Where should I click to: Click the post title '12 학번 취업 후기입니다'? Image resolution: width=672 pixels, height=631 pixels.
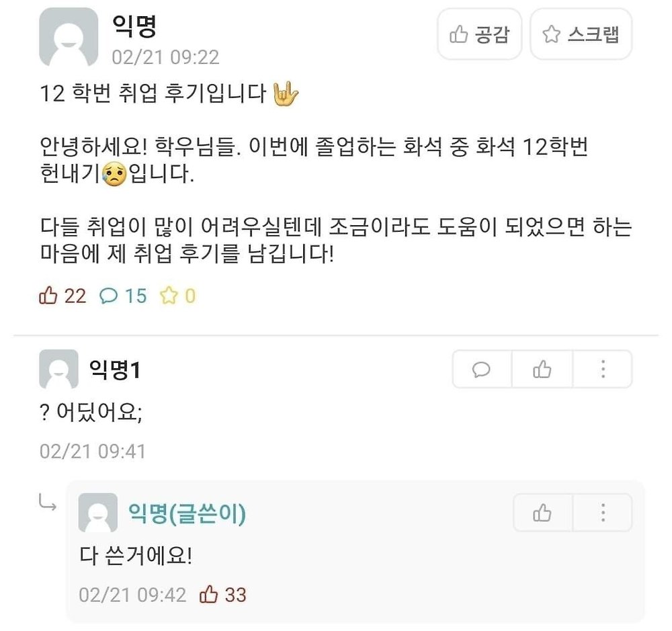pos(153,93)
